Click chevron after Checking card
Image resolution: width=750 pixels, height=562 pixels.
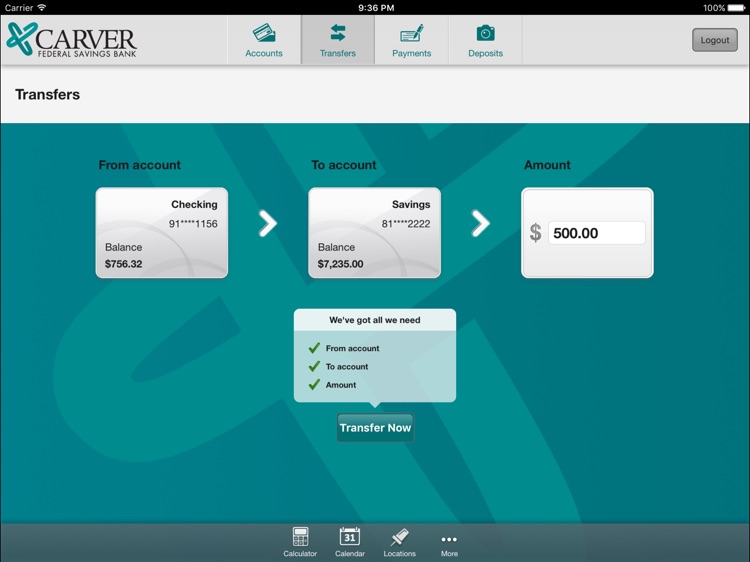268,223
